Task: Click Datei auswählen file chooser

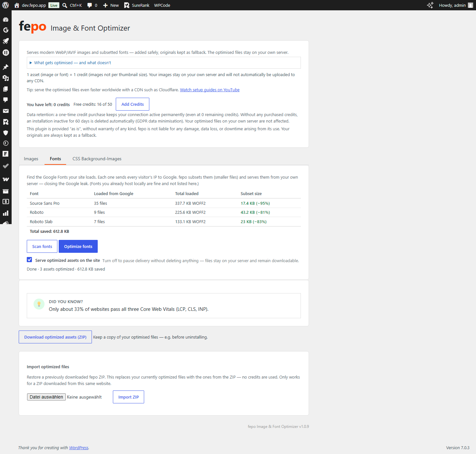Action: click(46, 397)
